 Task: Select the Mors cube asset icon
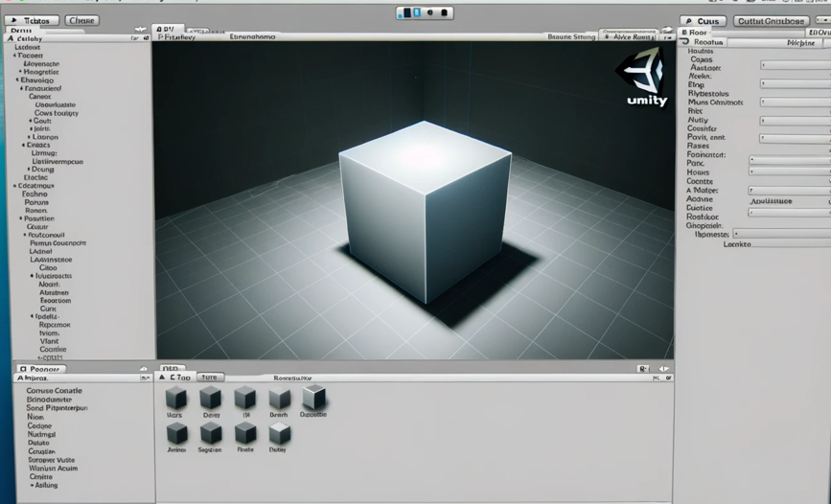coord(175,399)
